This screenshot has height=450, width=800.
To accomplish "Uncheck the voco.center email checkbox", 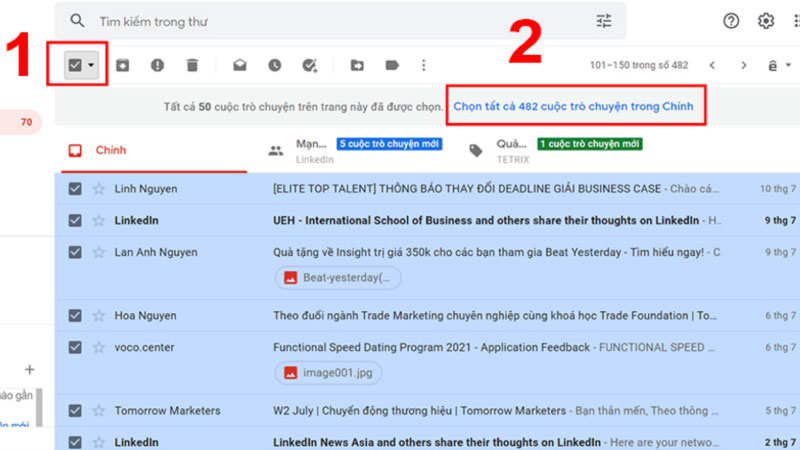I will pyautogui.click(x=75, y=347).
